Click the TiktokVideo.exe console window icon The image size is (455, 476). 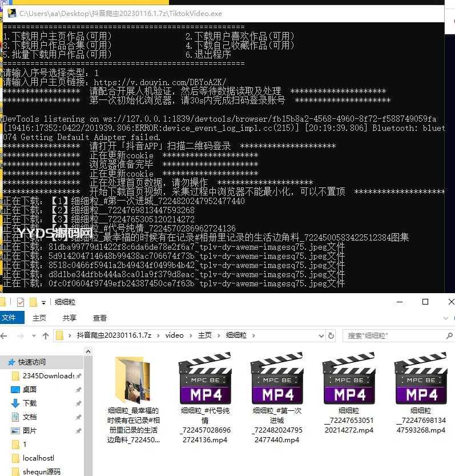click(x=12, y=13)
